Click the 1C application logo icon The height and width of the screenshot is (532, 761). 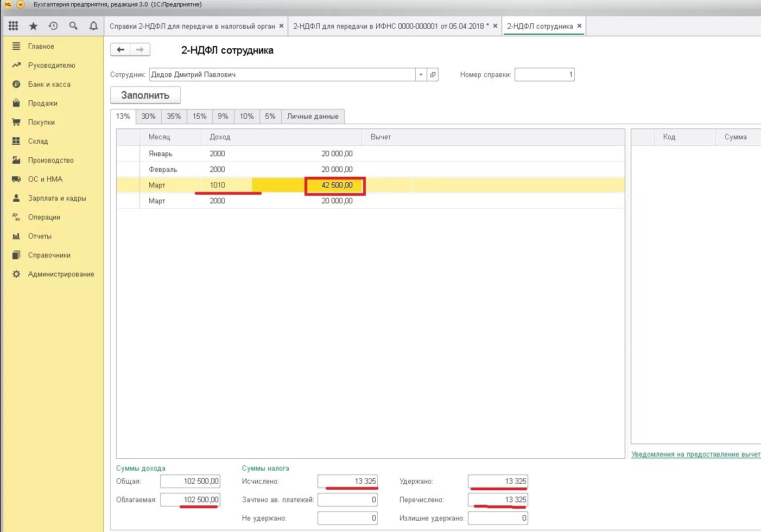(8, 4)
